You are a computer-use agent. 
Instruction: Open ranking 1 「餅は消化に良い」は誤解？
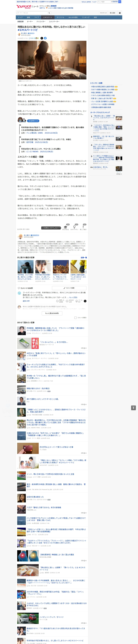104,118
